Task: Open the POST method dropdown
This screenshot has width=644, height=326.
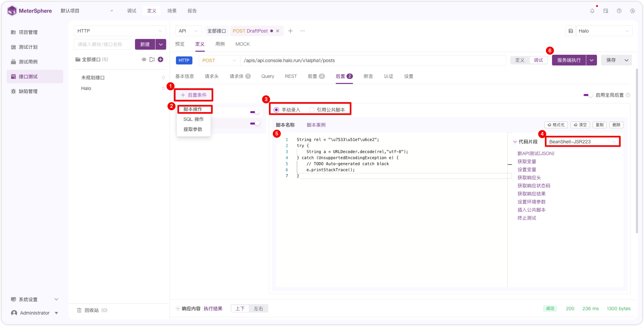Action: click(219, 60)
